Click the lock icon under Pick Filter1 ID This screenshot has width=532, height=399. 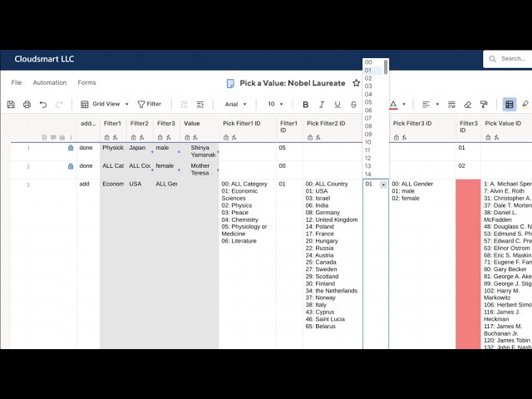[x=226, y=137]
